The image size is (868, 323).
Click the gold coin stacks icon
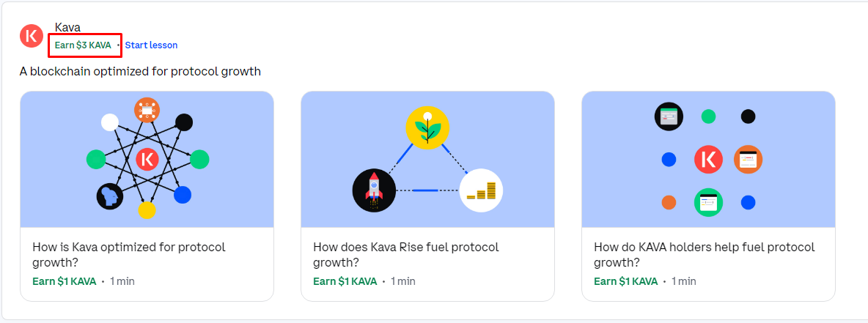click(x=481, y=191)
